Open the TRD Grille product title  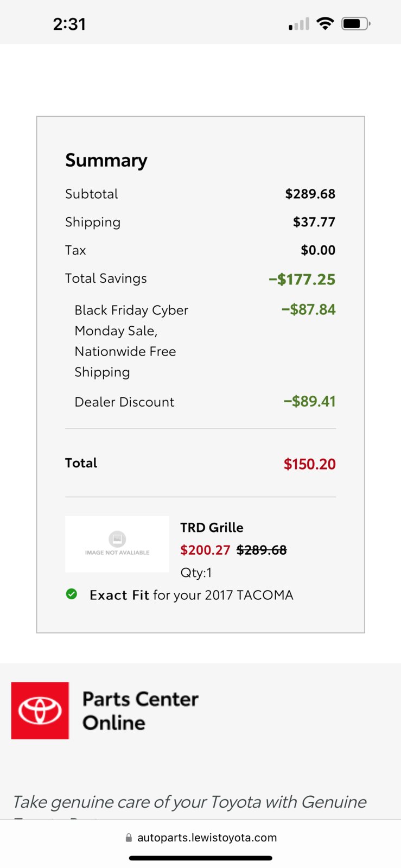point(212,528)
